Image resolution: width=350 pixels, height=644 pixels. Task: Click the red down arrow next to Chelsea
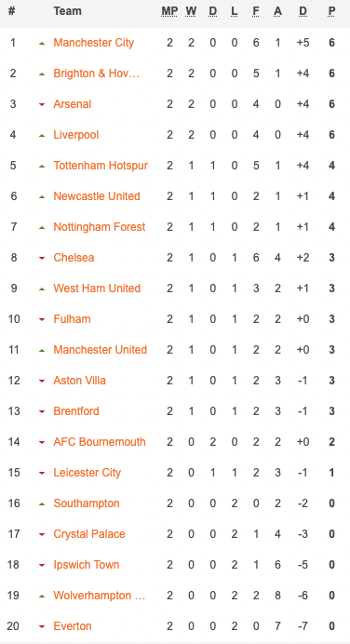tap(42, 259)
